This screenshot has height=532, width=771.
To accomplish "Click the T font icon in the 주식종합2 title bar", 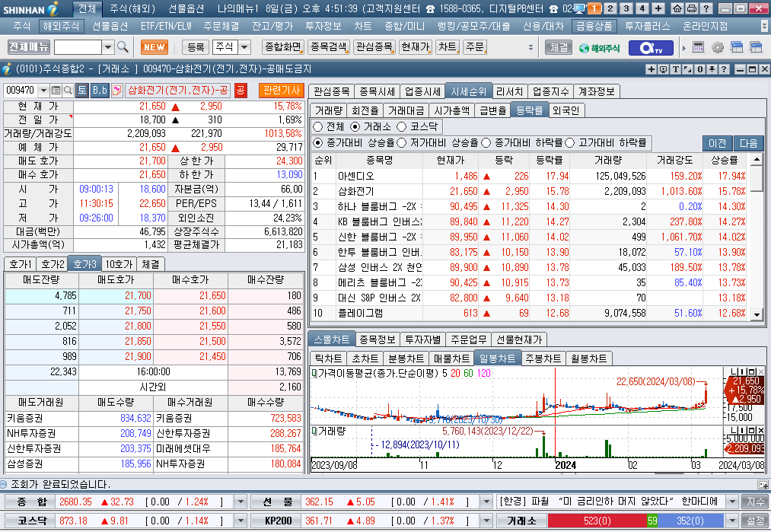I will [x=676, y=69].
